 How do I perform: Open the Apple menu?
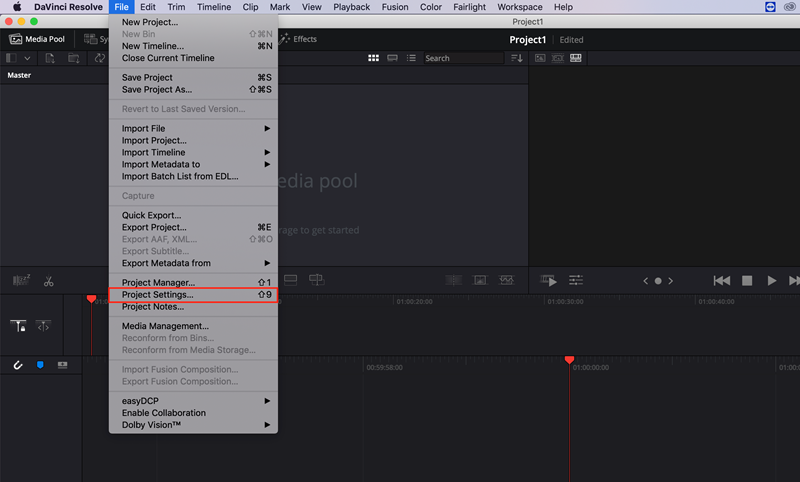click(x=17, y=7)
